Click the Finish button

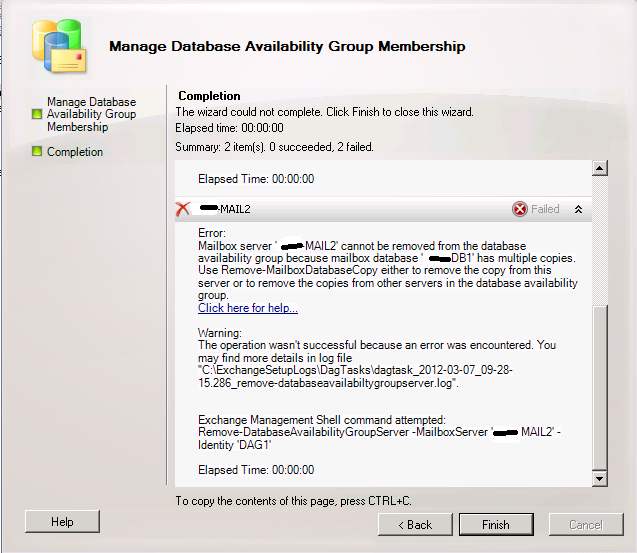496,525
